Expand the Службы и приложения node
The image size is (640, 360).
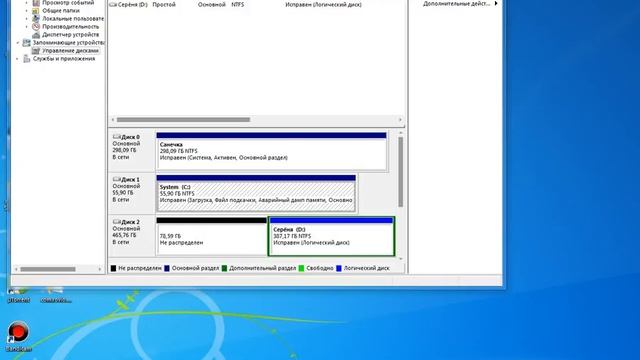(18, 59)
